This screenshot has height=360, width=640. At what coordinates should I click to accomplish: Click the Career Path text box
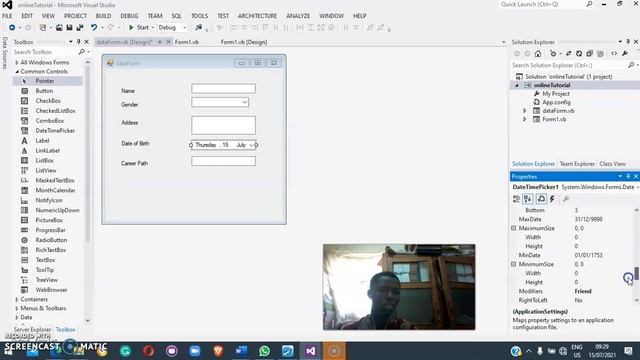223,161
